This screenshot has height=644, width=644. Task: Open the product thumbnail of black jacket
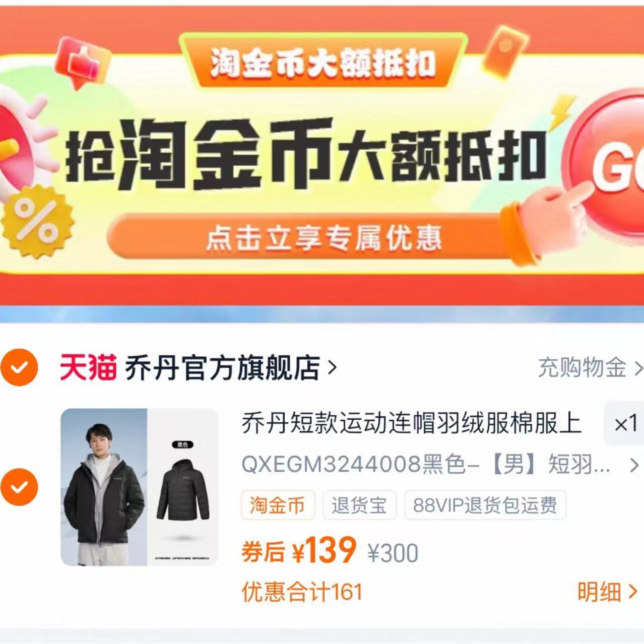click(140, 487)
